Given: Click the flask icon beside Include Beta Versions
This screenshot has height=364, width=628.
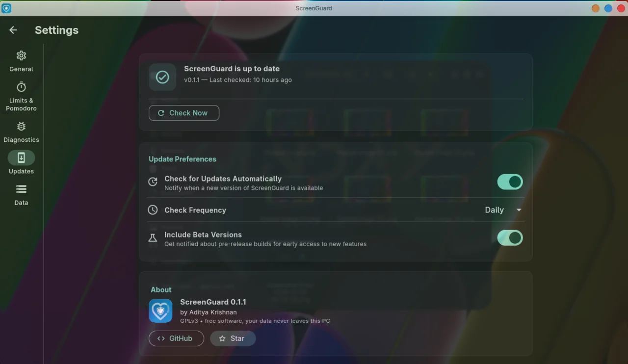Looking at the screenshot, I should pyautogui.click(x=153, y=238).
